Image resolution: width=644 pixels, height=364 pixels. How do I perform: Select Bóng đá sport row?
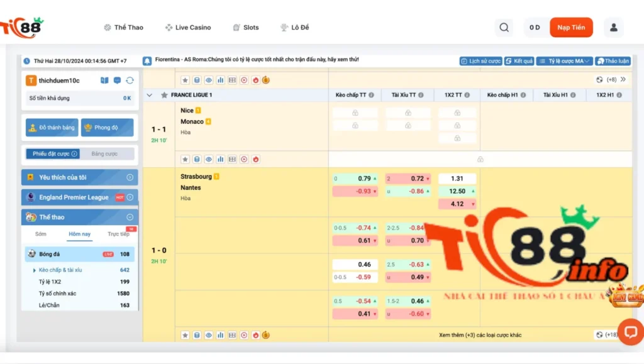coord(80,254)
